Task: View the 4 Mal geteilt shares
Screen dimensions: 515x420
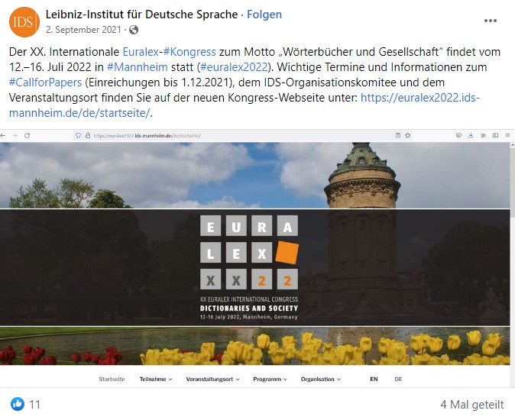Action: point(472,404)
